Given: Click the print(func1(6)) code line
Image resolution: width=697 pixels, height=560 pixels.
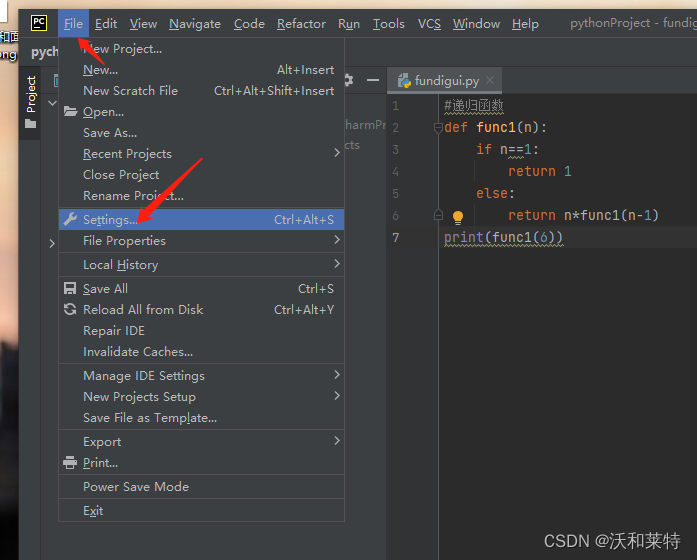Looking at the screenshot, I should coord(503,238).
